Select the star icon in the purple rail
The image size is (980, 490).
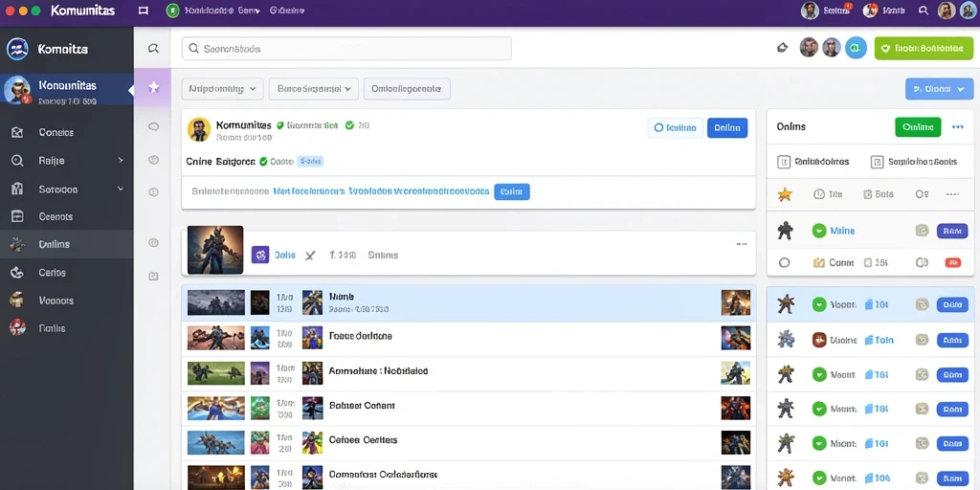coord(153,87)
